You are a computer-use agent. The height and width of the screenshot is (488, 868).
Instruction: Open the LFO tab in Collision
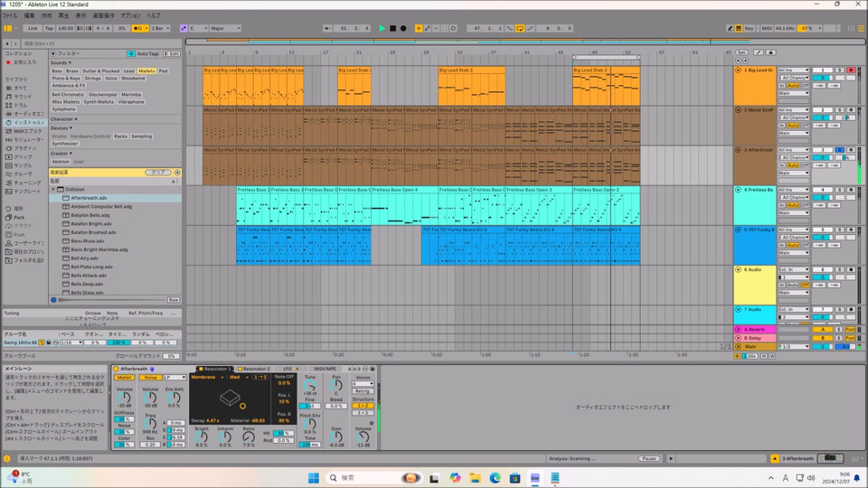point(288,369)
